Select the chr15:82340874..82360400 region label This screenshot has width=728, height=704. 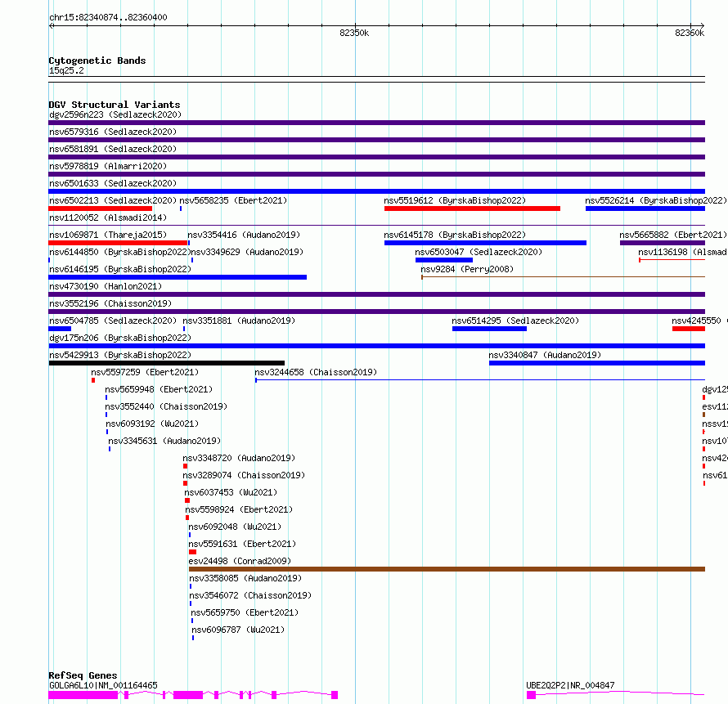tap(108, 18)
